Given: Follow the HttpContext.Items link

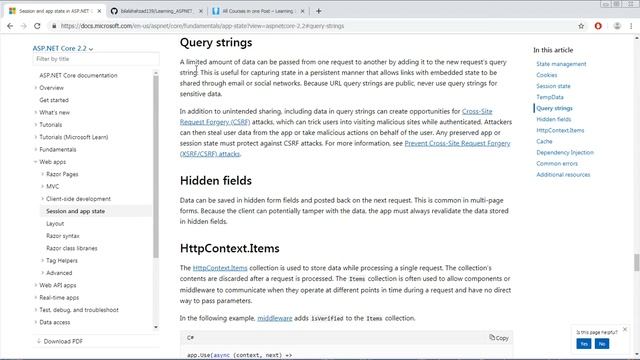Looking at the screenshot, I should click(x=220, y=268).
